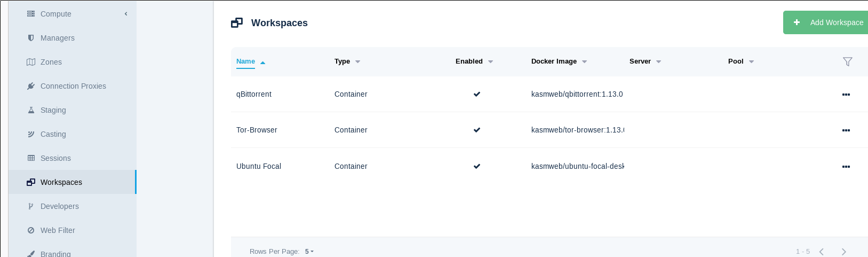Open the Sessions sidebar menu item
The image size is (868, 257).
click(55, 158)
